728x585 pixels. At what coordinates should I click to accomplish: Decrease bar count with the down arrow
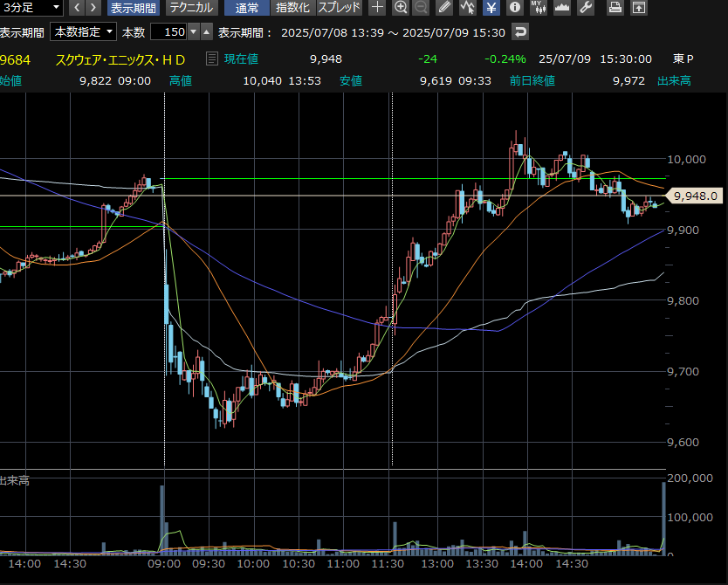point(194,32)
